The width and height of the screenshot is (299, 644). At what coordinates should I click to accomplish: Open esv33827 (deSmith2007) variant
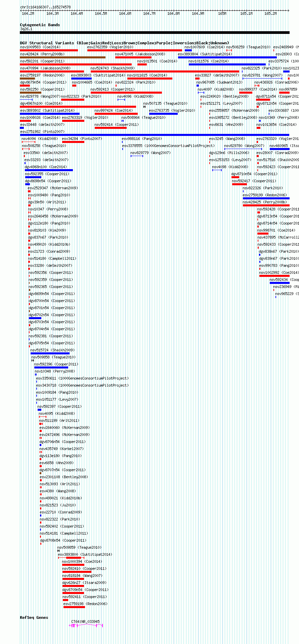tap(217, 75)
